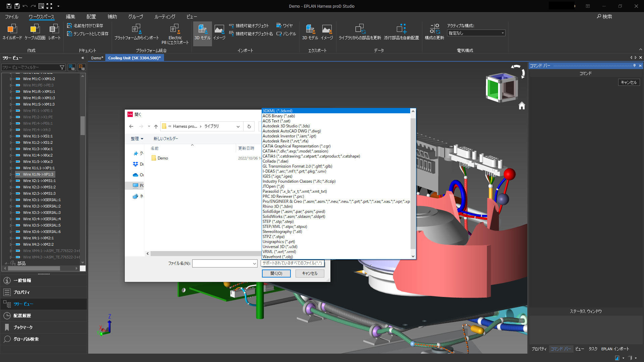Execute 構成の更新
The width and height of the screenshot is (644, 362).
[435, 32]
